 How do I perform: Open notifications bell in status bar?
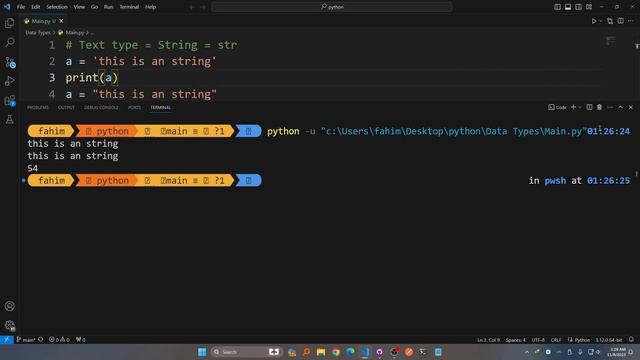tap(631, 340)
